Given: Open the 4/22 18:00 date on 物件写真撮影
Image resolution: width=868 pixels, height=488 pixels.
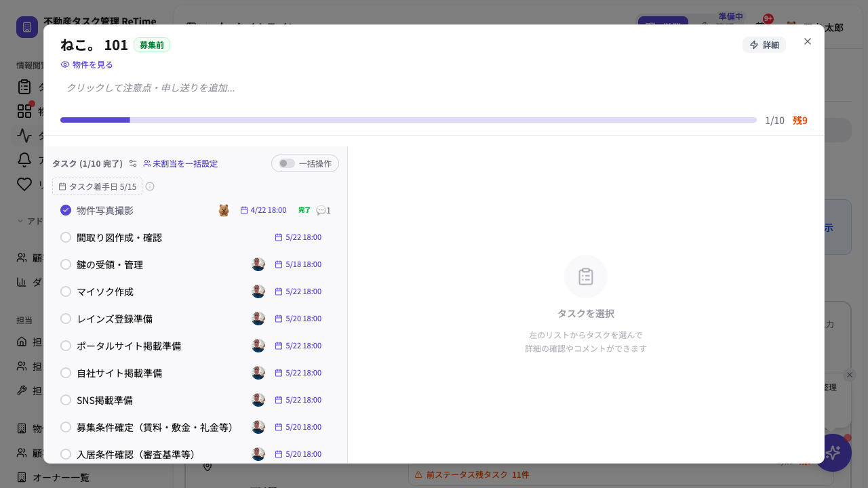Looking at the screenshot, I should pyautogui.click(x=263, y=210).
